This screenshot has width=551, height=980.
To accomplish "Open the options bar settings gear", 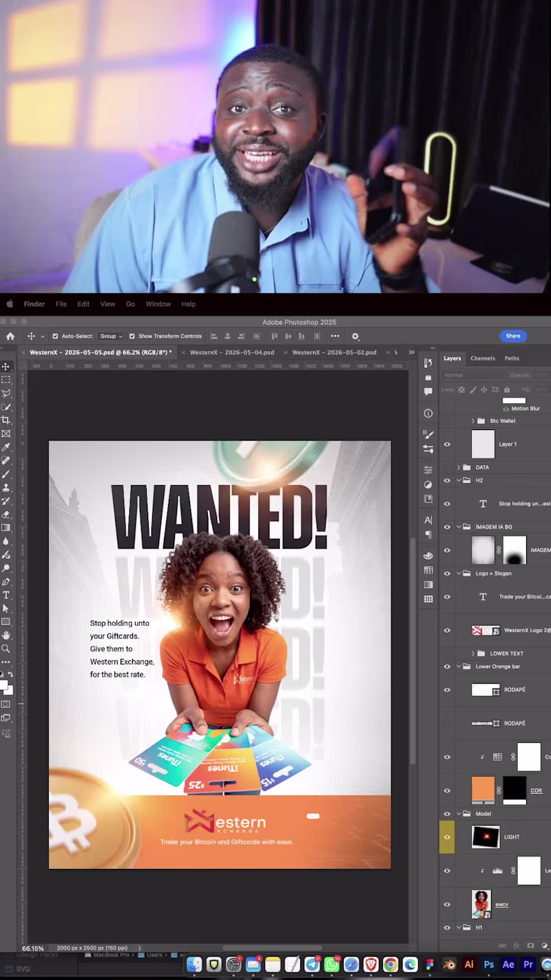I will point(355,336).
